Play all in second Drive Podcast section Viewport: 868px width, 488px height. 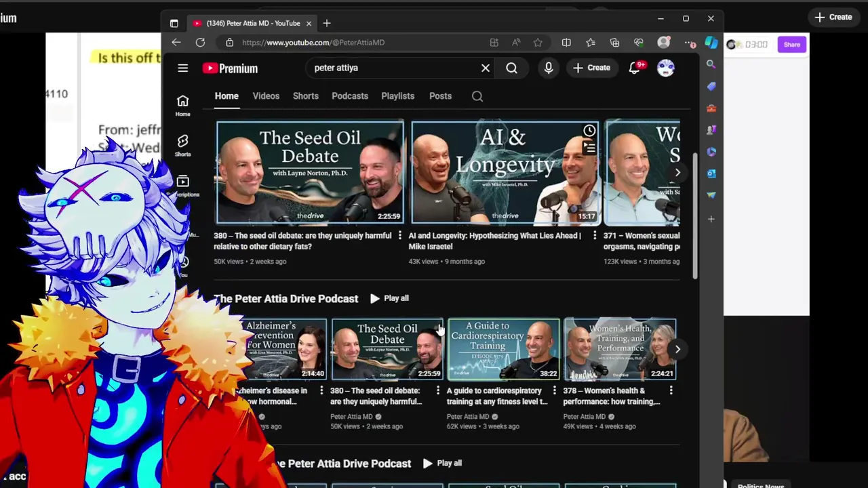[x=442, y=464]
